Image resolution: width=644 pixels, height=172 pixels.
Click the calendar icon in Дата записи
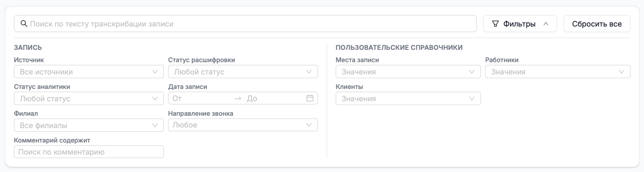pyautogui.click(x=310, y=98)
